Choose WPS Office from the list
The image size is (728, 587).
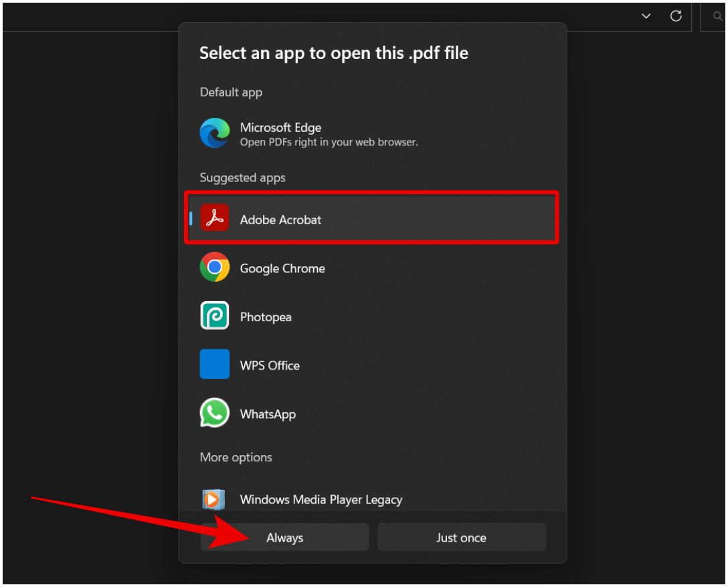[x=270, y=365]
